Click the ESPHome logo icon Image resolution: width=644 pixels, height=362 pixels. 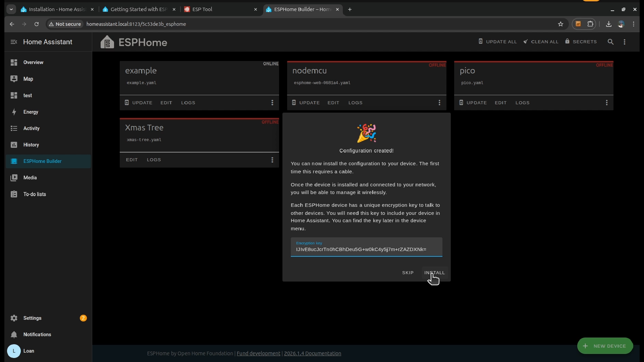(x=107, y=42)
